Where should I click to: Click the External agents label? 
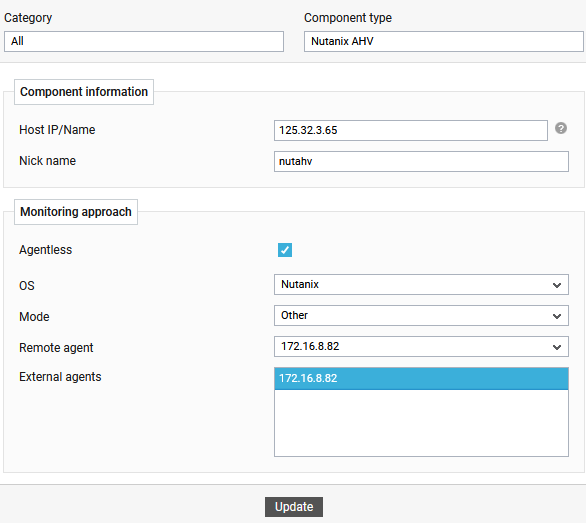[x=60, y=377]
